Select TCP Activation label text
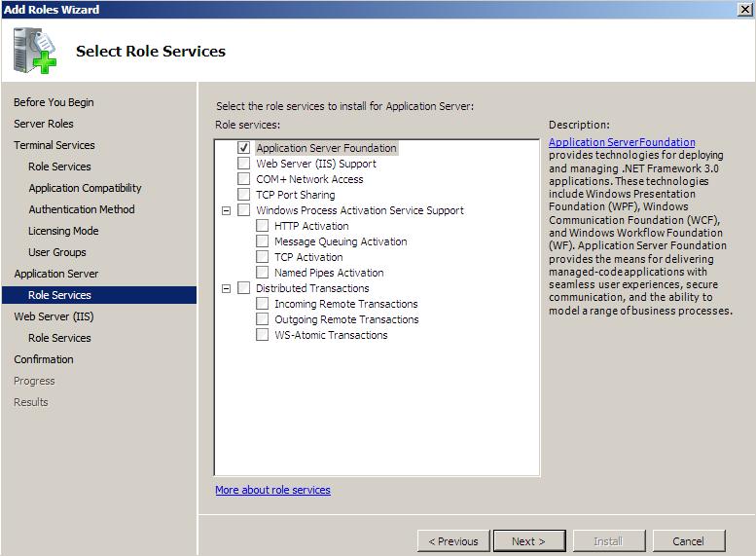756x556 pixels. [x=308, y=257]
